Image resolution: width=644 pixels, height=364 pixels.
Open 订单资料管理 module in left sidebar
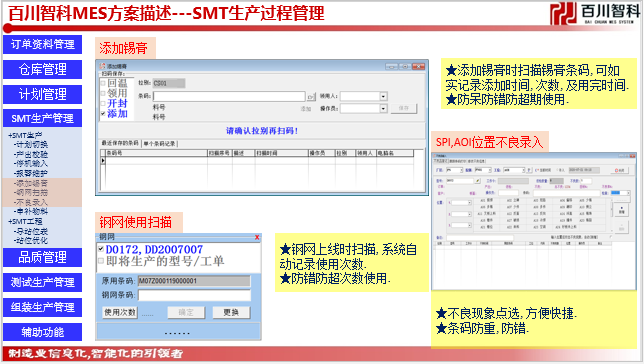42,44
